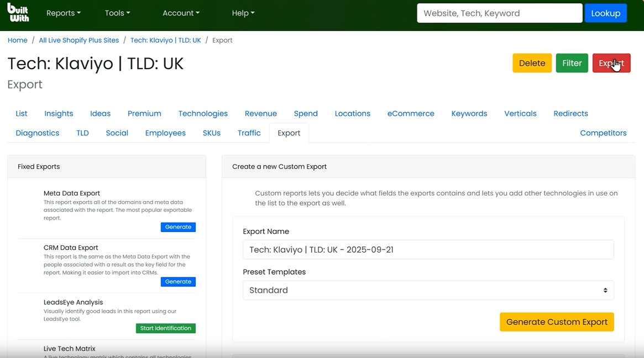Screen dimensions: 644x358
Task: Expand the Account menu
Action: 181,13
